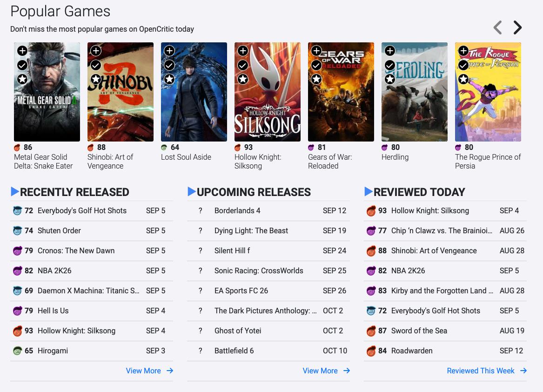Image resolution: width=543 pixels, height=392 pixels.
Task: Open Recently Released section heading
Action: pyautogui.click(x=74, y=192)
